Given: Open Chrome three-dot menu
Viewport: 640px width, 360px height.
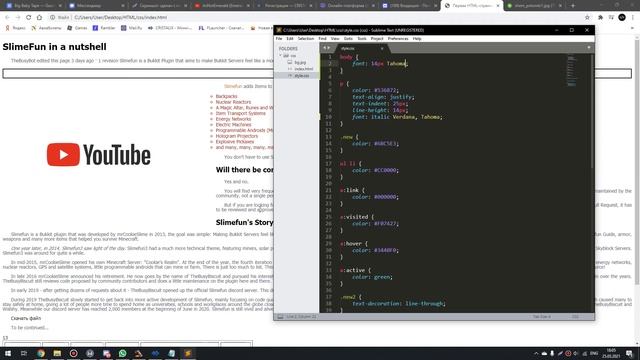Looking at the screenshot, I should [633, 18].
